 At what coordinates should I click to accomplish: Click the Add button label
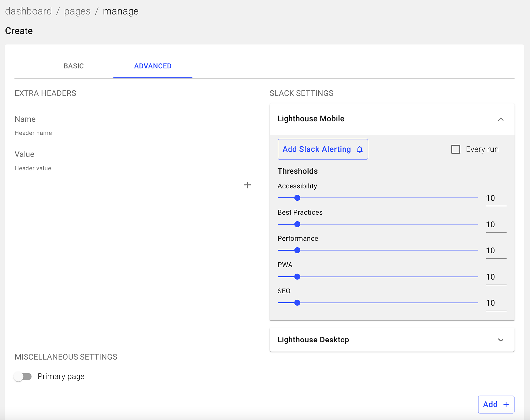point(490,404)
